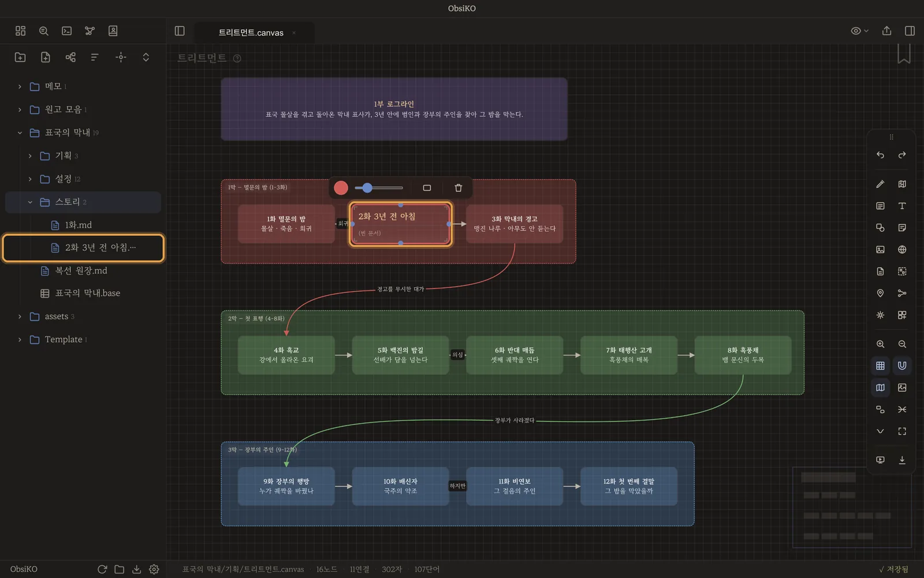The width and height of the screenshot is (924, 578).
Task: Click the canvas minimap in the corner
Action: [852, 507]
